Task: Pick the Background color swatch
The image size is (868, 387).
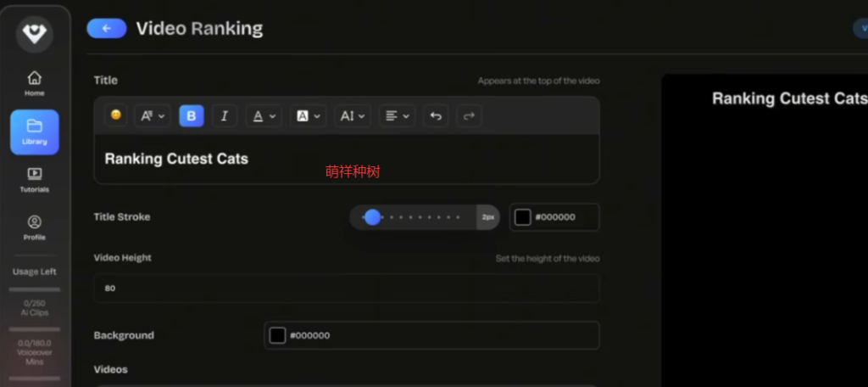Action: pyautogui.click(x=277, y=335)
